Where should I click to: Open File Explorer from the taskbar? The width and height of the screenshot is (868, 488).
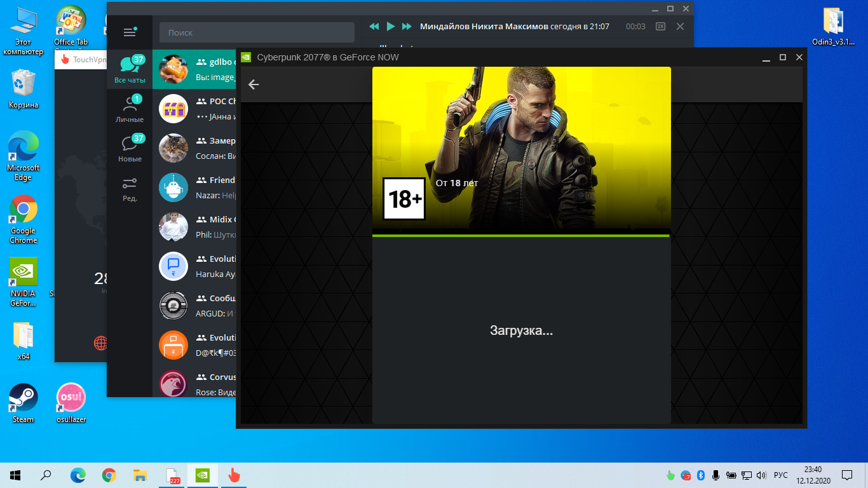pos(140,475)
